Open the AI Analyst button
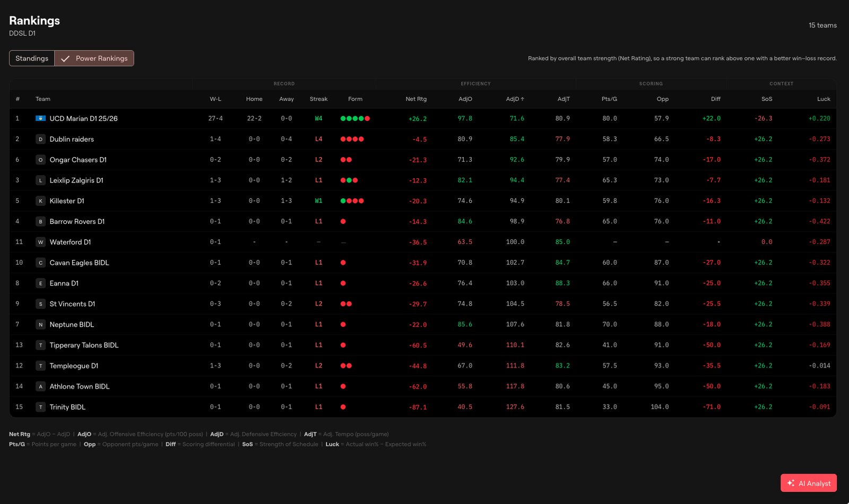 point(809,483)
